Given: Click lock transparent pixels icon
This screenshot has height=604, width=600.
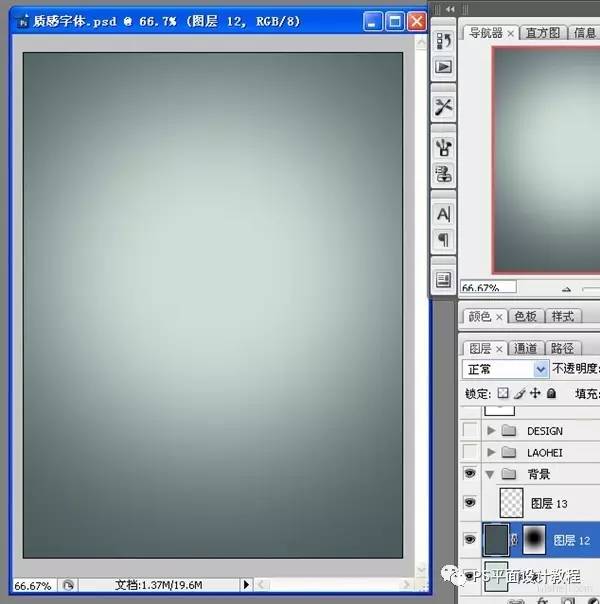Looking at the screenshot, I should [x=503, y=393].
